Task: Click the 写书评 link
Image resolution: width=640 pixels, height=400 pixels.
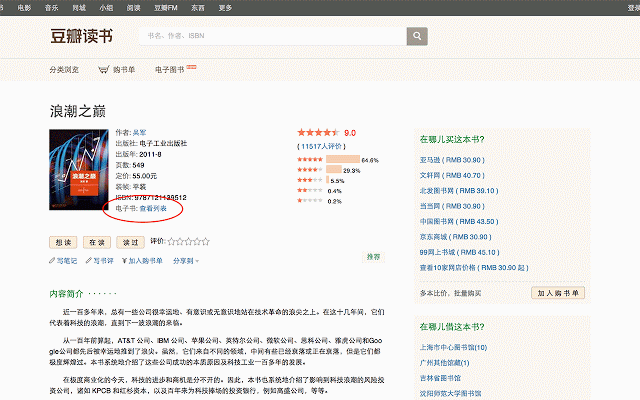Action: point(103,261)
